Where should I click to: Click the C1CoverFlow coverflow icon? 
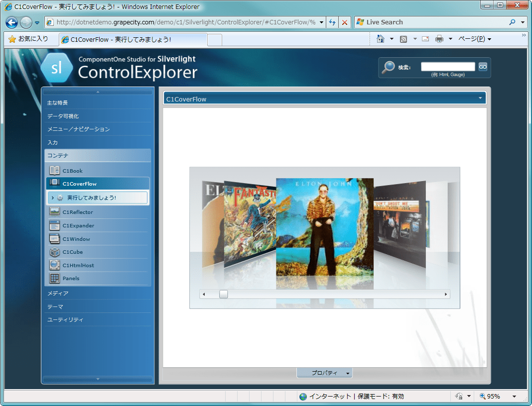pyautogui.click(x=54, y=183)
